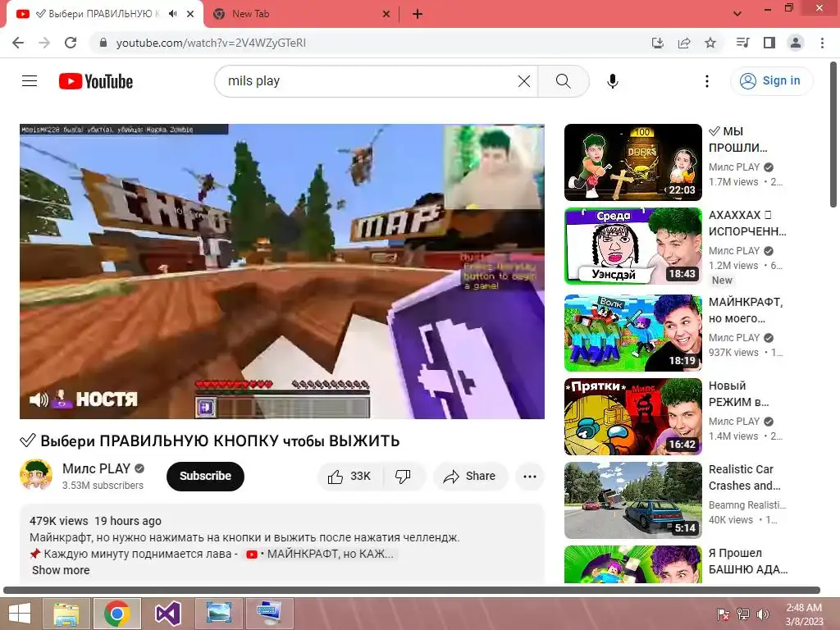The height and width of the screenshot is (630, 840).
Task: Click the video player area
Action: pyautogui.click(x=282, y=271)
